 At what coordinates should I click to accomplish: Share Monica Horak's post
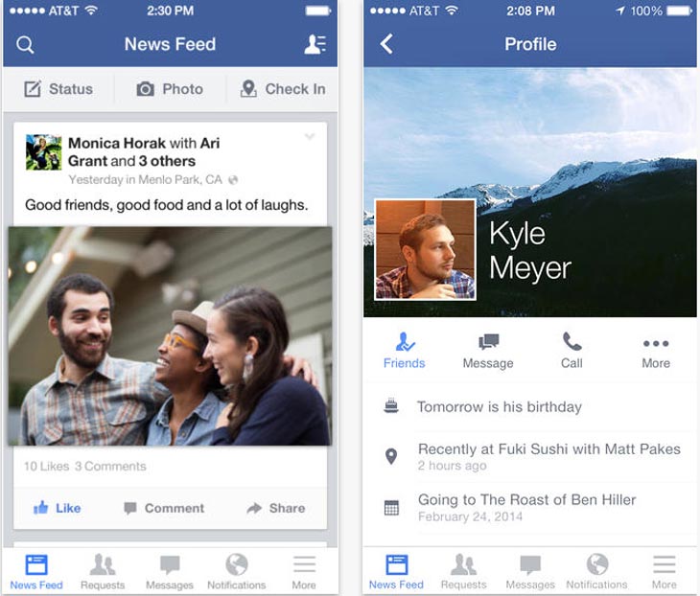[276, 508]
